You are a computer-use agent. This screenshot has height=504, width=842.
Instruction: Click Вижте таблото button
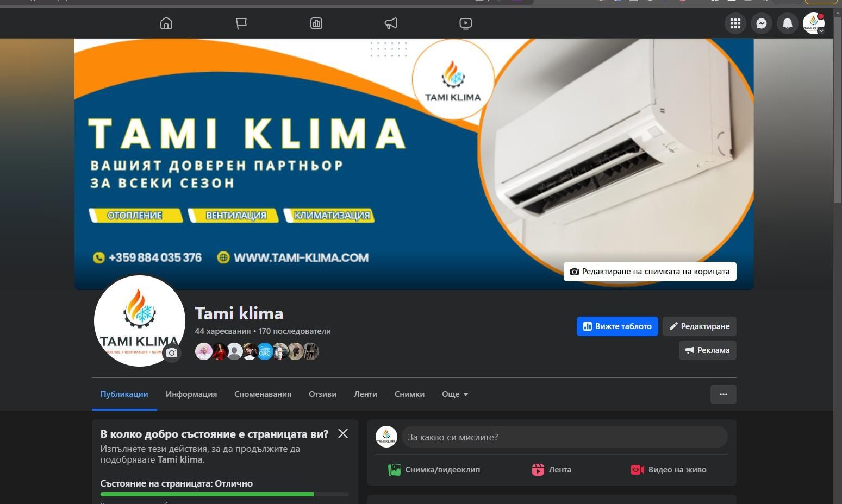click(x=618, y=326)
